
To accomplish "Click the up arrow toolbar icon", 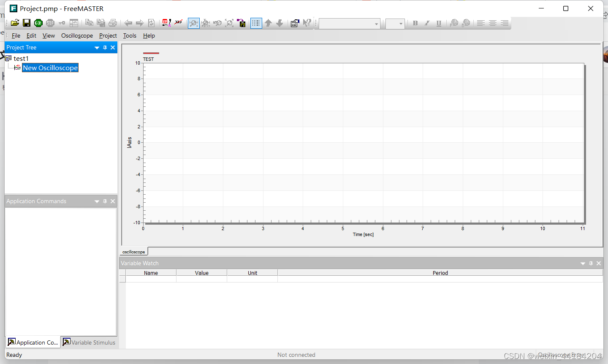I will pos(268,23).
